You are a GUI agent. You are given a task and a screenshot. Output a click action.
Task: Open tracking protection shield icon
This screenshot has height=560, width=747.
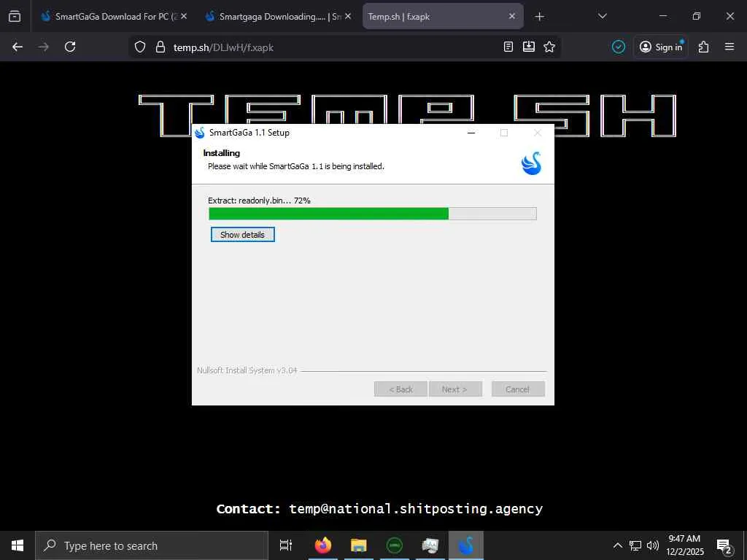coord(140,47)
